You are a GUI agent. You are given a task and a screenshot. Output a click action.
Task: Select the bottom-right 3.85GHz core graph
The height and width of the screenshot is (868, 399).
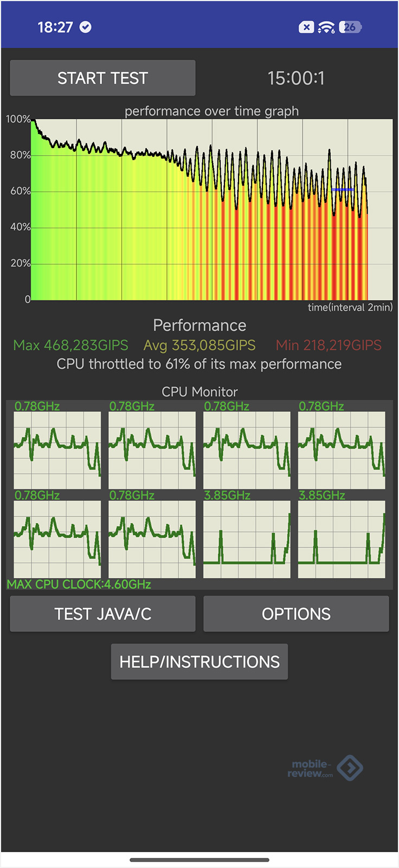[x=342, y=539]
